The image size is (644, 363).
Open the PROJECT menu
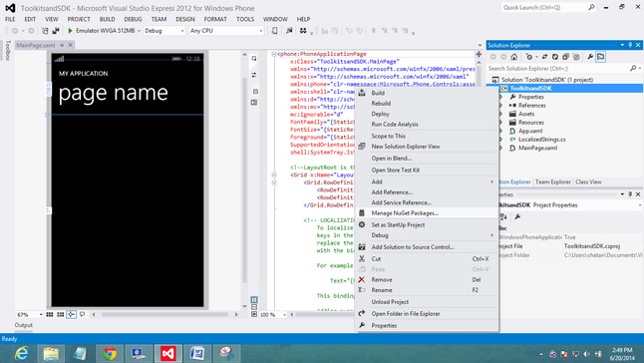pos(79,19)
